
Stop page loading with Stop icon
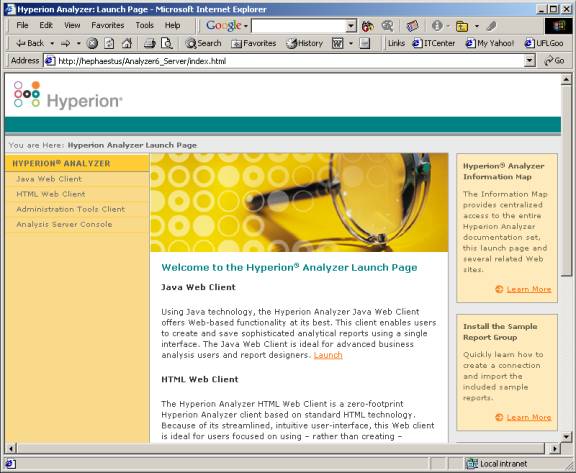pos(92,43)
